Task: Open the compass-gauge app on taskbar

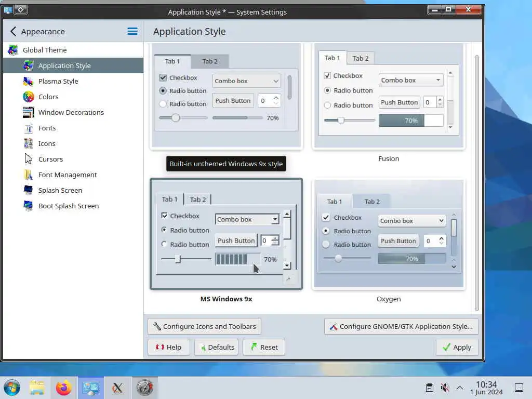Action: (144, 388)
